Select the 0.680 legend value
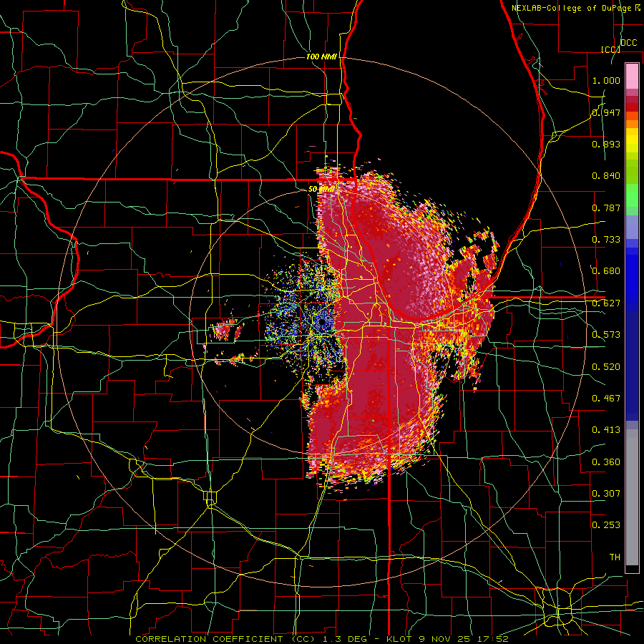This screenshot has width=644, height=644. pyautogui.click(x=606, y=270)
